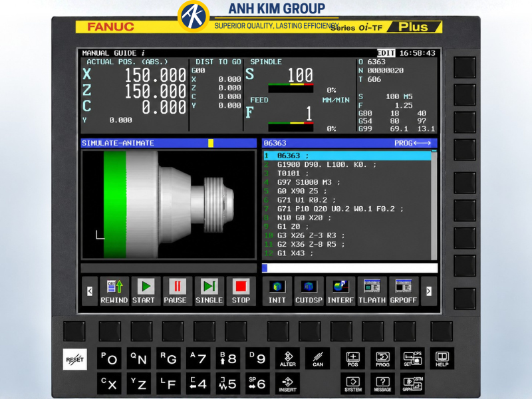Tap the INSERT key

pyautogui.click(x=287, y=384)
